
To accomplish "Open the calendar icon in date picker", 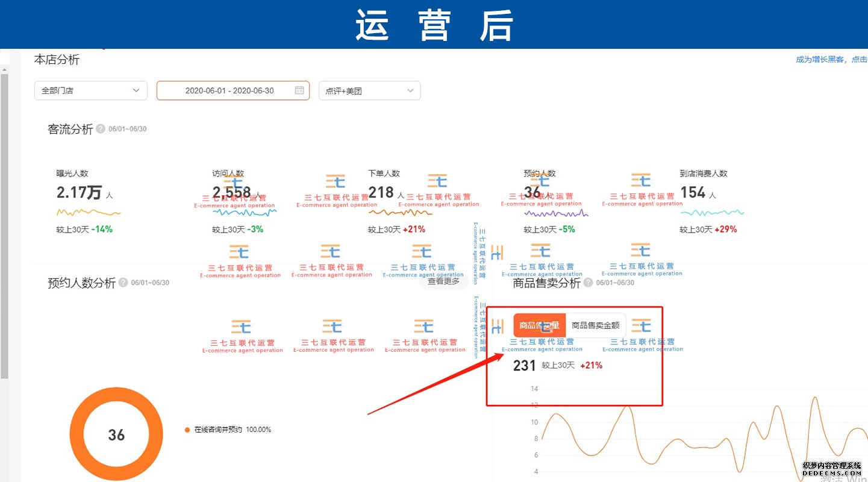I will pos(299,90).
